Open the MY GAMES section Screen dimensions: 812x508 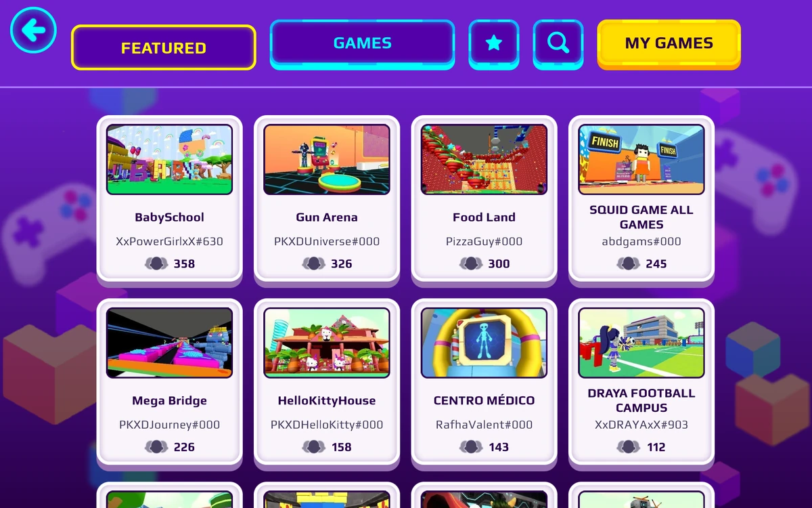669,44
